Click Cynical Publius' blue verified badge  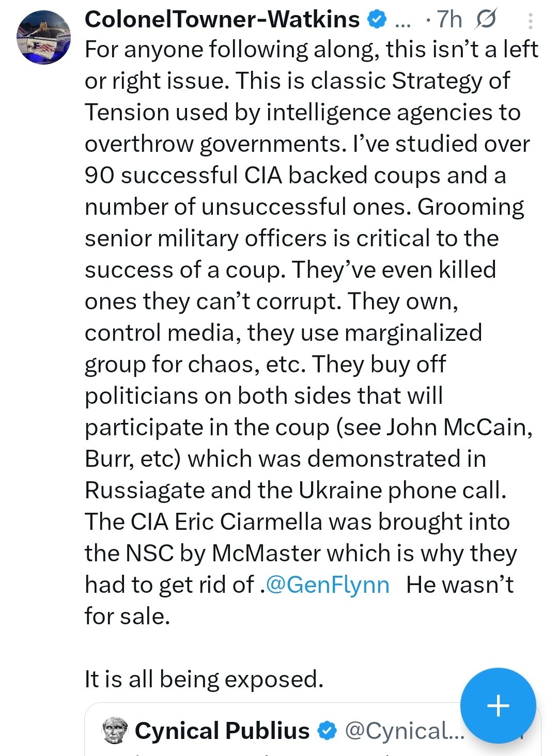point(327,731)
